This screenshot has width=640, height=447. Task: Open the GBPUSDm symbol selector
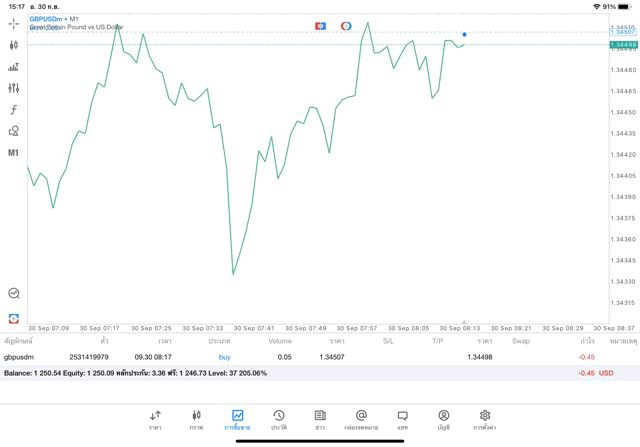pos(47,19)
